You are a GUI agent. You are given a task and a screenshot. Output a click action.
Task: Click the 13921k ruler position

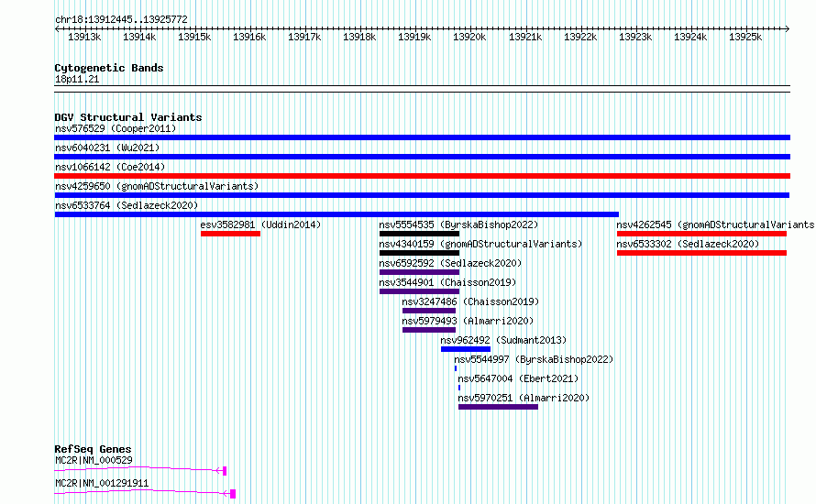tap(525, 37)
